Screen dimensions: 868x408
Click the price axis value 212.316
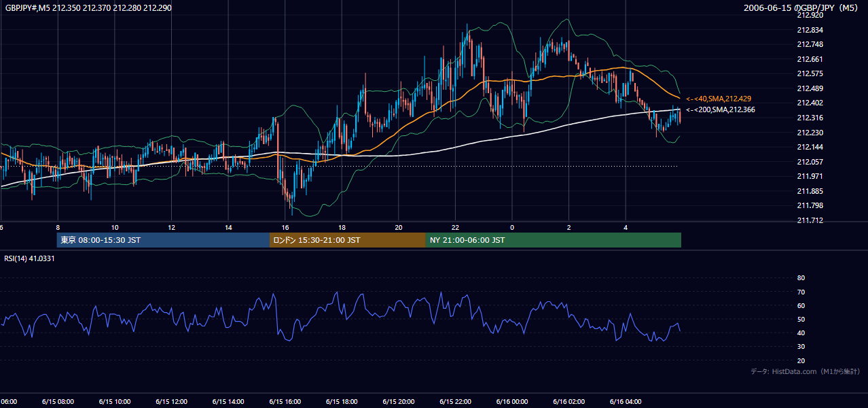pyautogui.click(x=810, y=118)
